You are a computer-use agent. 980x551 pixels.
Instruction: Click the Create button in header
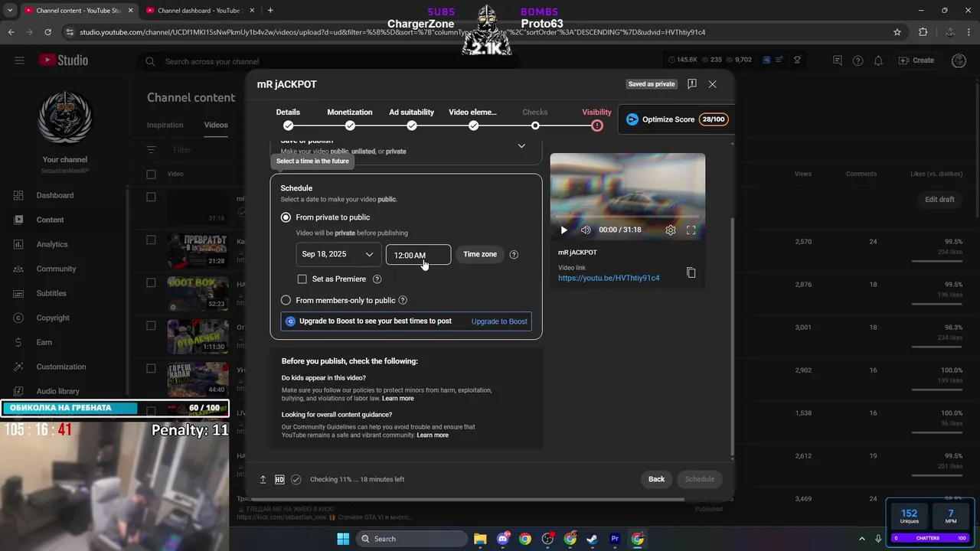coord(916,60)
